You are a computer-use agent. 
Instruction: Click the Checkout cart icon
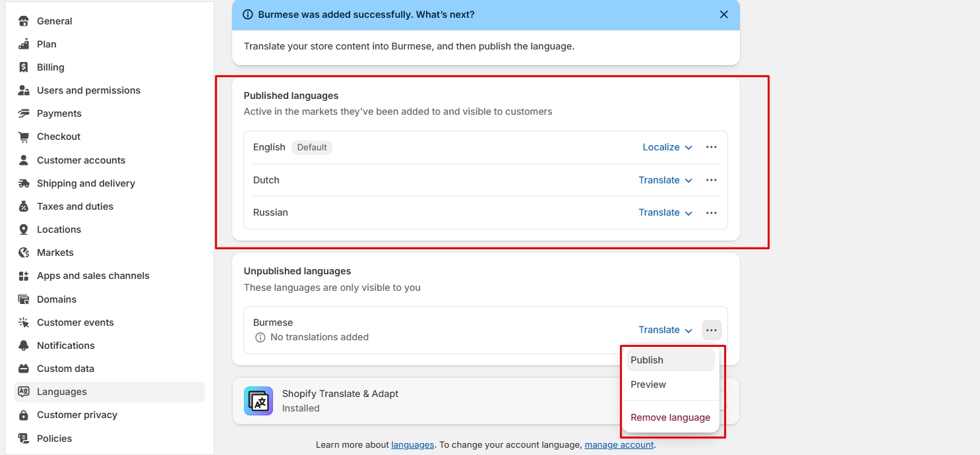tap(24, 136)
